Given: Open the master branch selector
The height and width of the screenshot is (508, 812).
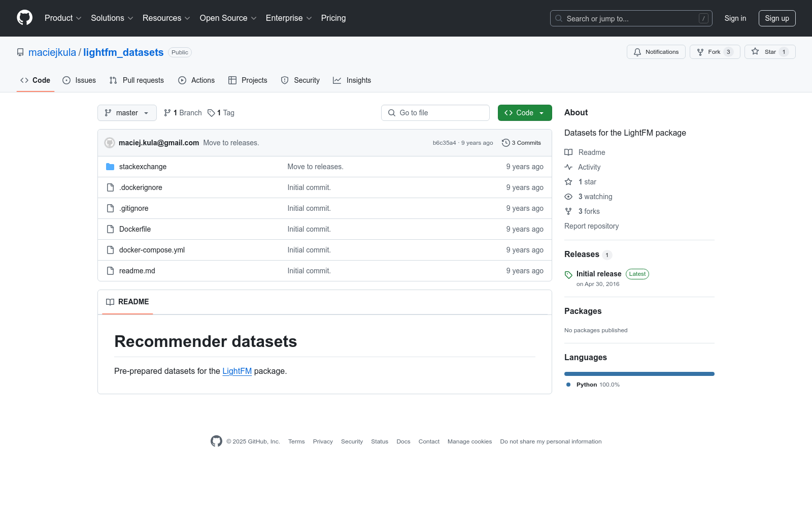Looking at the screenshot, I should point(127,113).
